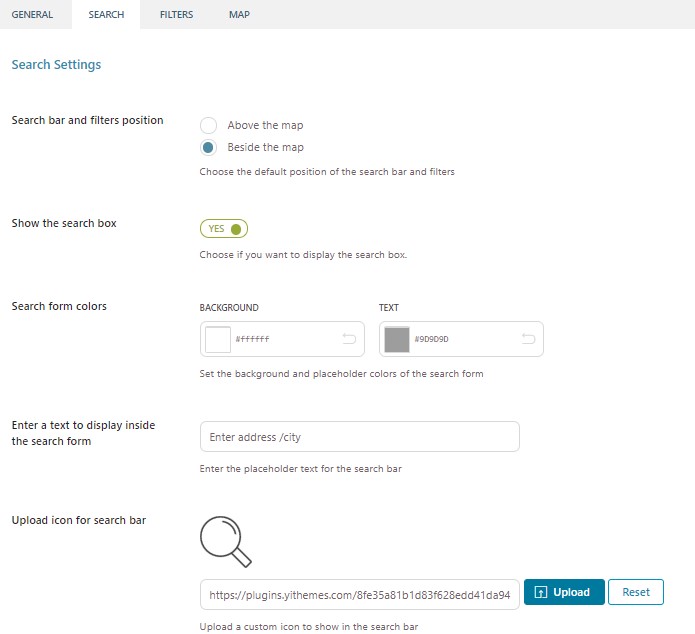Viewport: 695px width, 634px height.
Task: Select the SEARCH tab
Action: click(106, 15)
